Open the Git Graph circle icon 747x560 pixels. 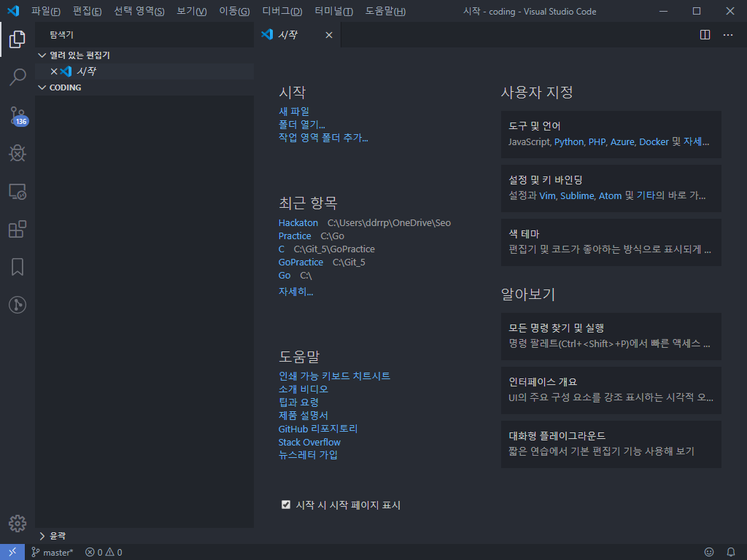(x=18, y=305)
